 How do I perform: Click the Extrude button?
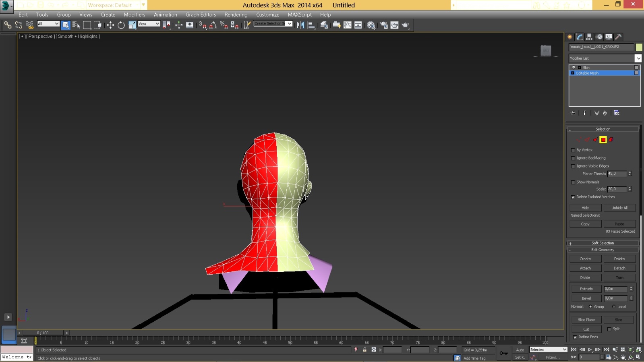[586, 289]
